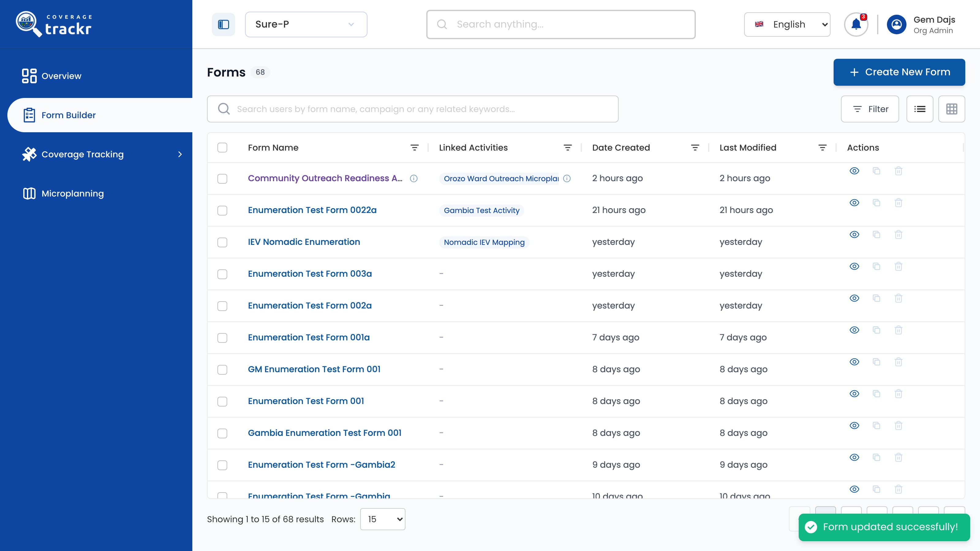Image resolution: width=980 pixels, height=551 pixels.
Task: Show info for Orozo Ward Outreach activity
Action: coord(567,178)
